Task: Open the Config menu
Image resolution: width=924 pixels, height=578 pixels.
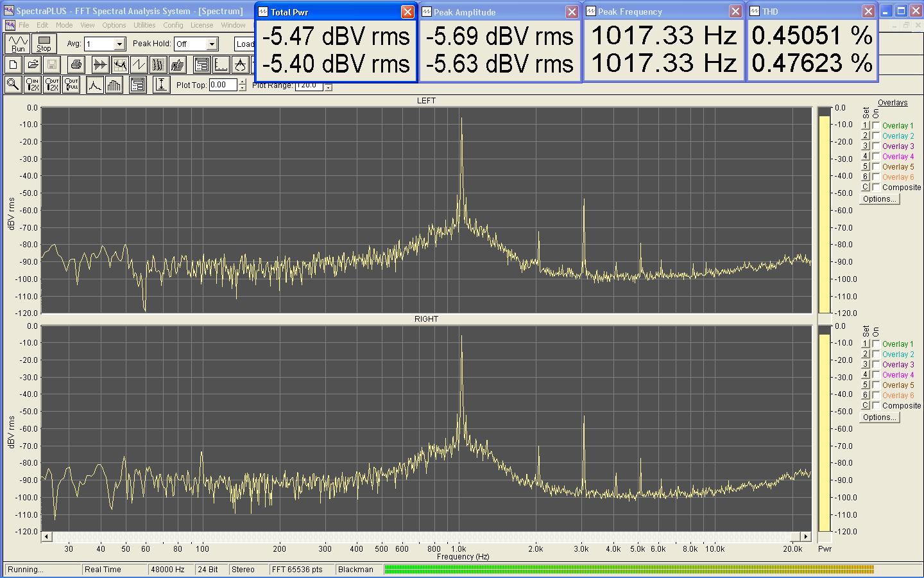Action: pyautogui.click(x=173, y=25)
